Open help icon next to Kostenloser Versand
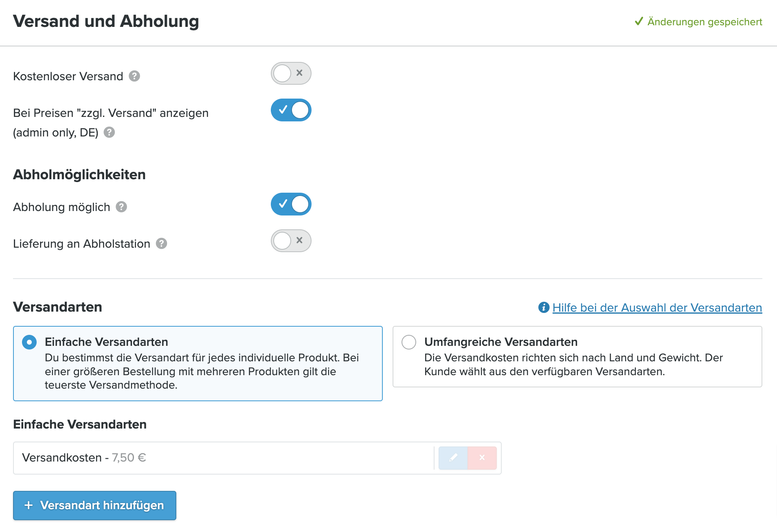This screenshot has height=532, width=777. pyautogui.click(x=134, y=76)
